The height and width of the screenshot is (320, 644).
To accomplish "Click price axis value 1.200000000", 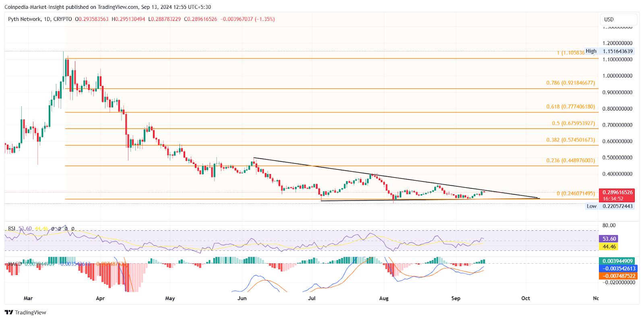I will (x=617, y=43).
